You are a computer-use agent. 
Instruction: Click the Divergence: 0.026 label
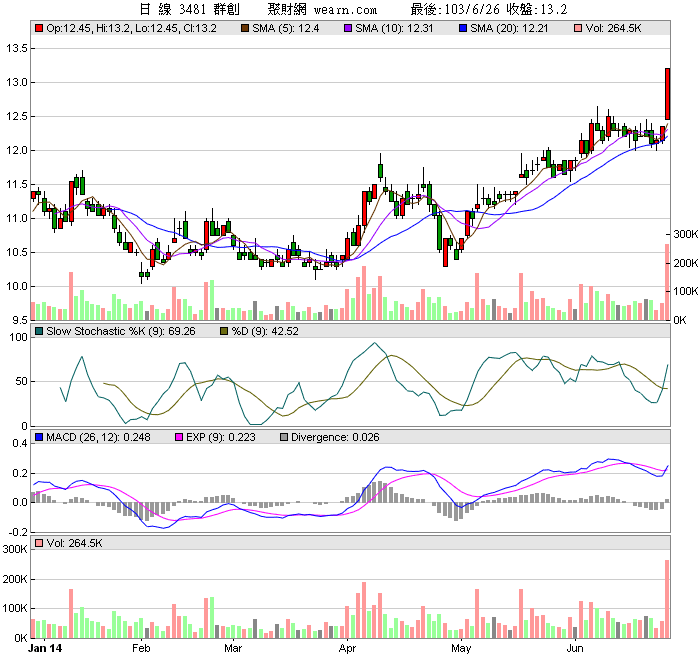click(x=335, y=437)
